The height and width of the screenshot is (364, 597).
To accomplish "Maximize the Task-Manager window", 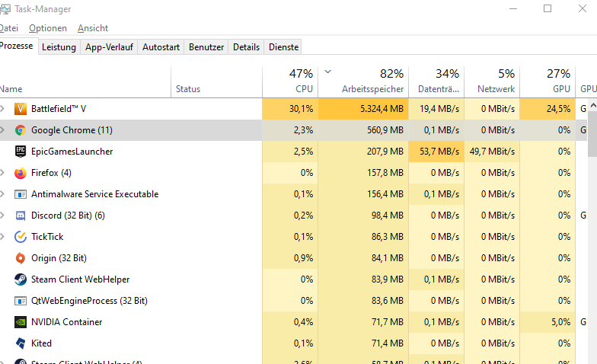I will tap(548, 8).
